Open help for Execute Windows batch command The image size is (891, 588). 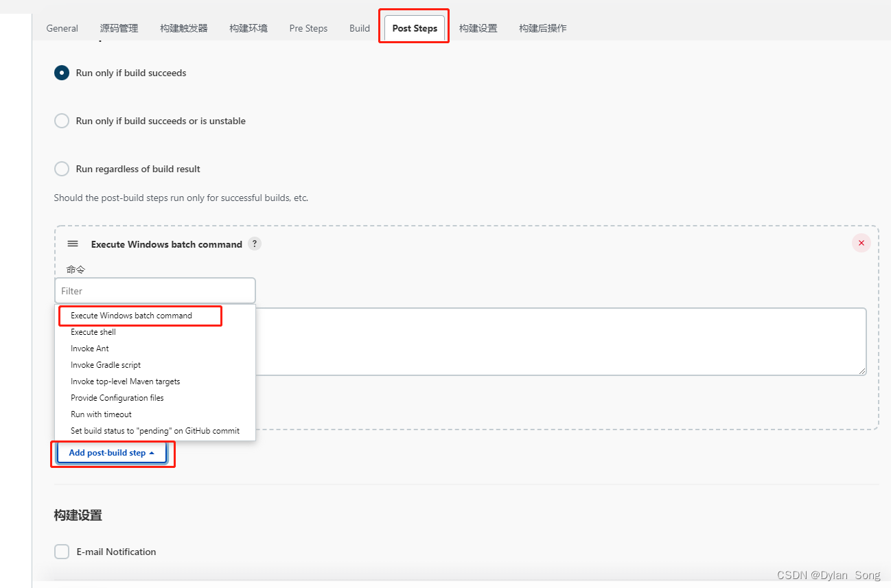pyautogui.click(x=255, y=244)
